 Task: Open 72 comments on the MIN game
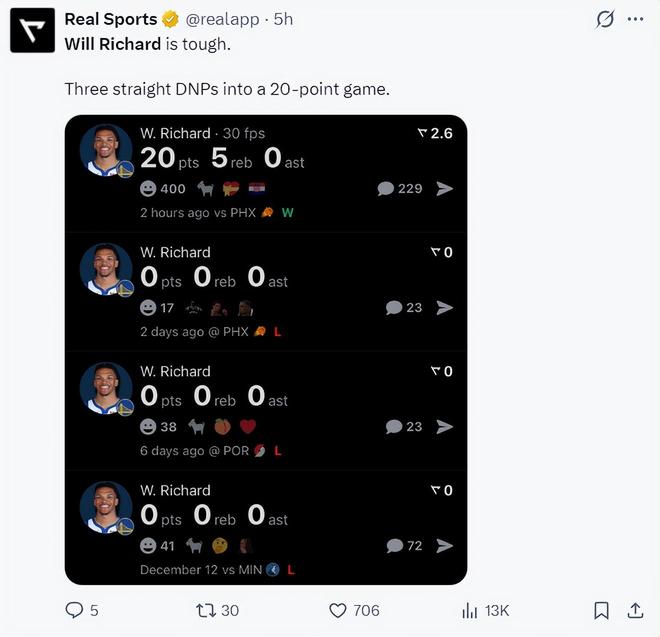click(x=404, y=545)
